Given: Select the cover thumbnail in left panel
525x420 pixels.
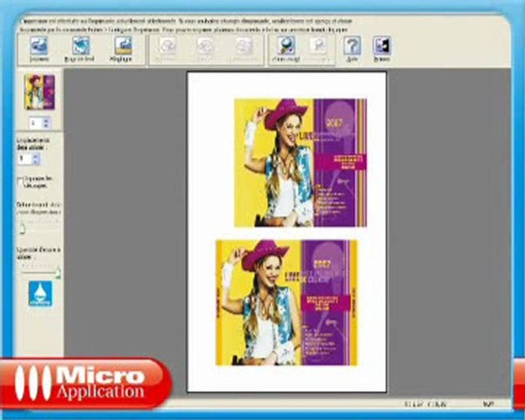Looking at the screenshot, I should click(x=40, y=92).
